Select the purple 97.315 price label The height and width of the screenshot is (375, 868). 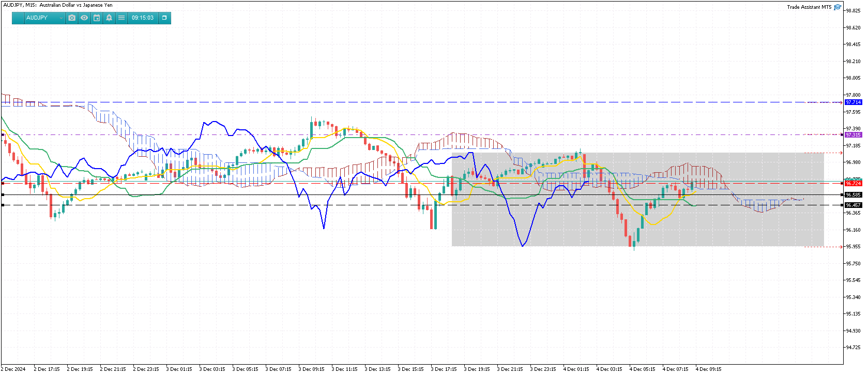tap(853, 135)
